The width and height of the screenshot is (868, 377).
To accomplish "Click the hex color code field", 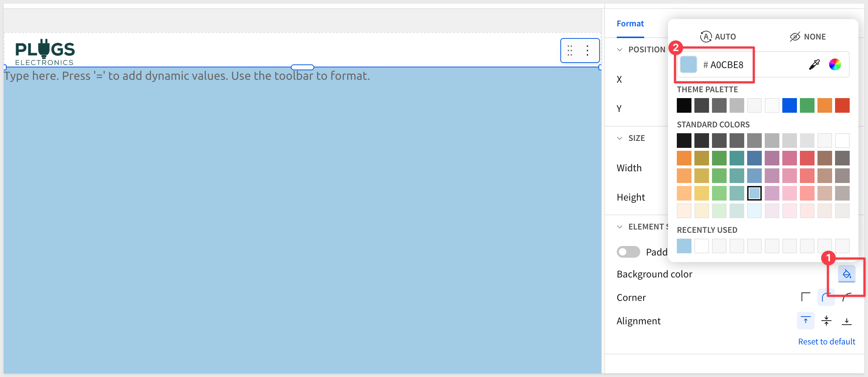I will [x=727, y=65].
